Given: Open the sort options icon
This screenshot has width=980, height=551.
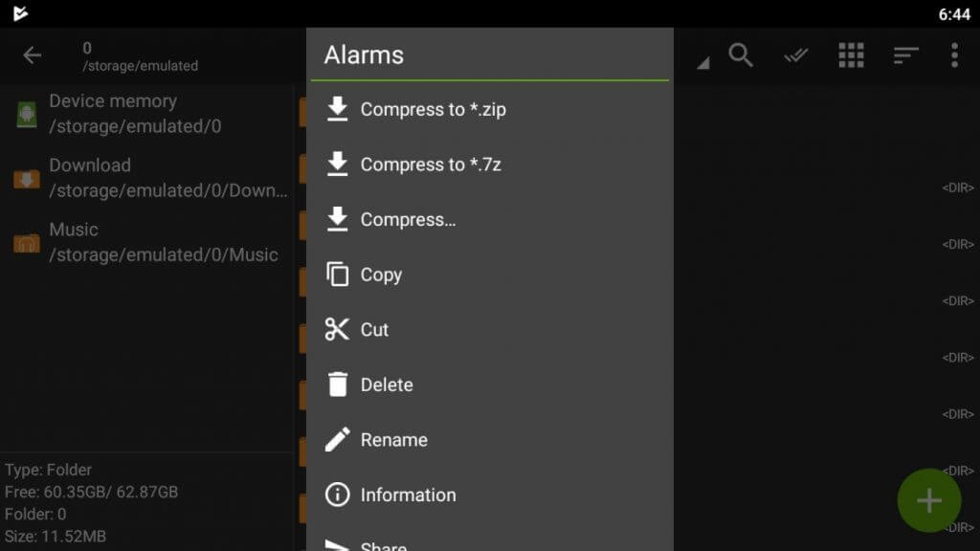Looking at the screenshot, I should [905, 55].
